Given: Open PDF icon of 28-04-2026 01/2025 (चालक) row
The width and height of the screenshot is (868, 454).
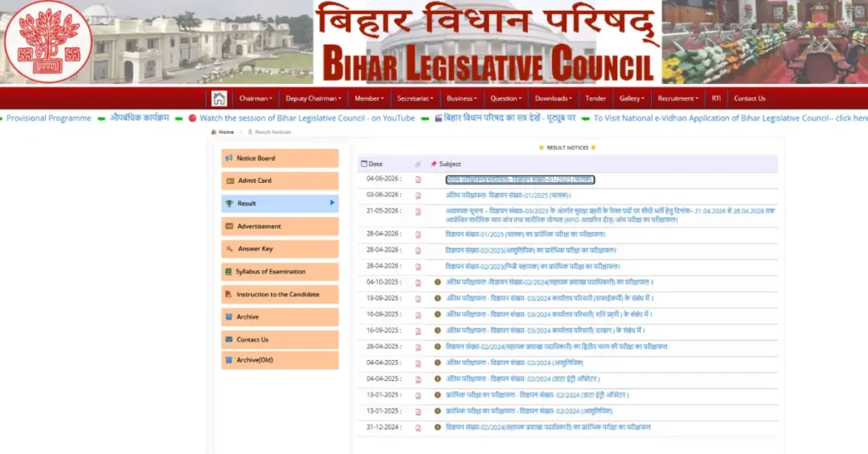Looking at the screenshot, I should click(418, 235).
